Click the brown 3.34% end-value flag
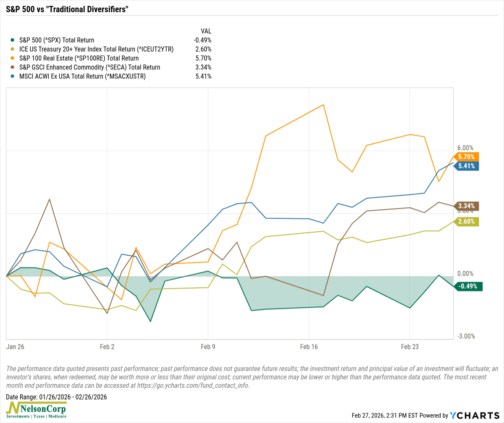This screenshot has width=504, height=423. (x=466, y=206)
